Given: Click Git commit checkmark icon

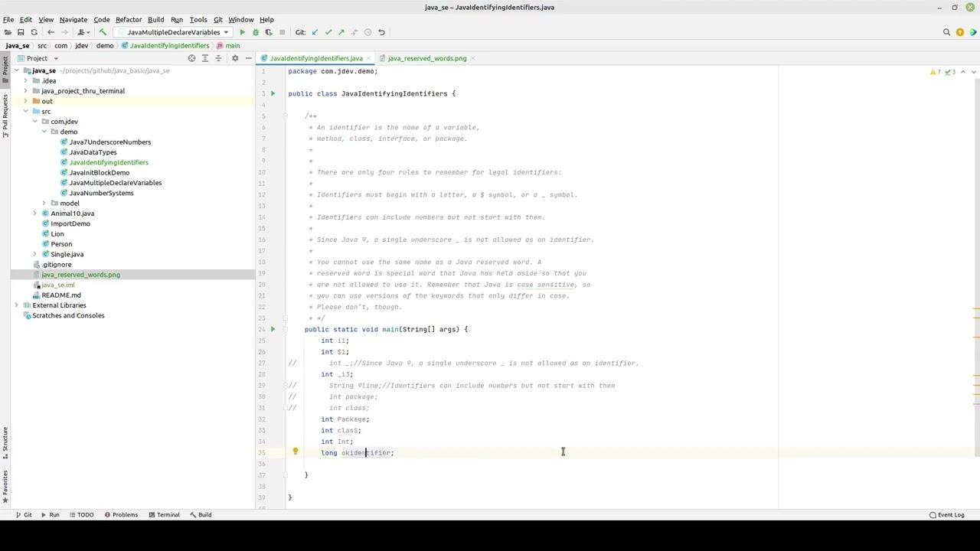Looking at the screenshot, I should pyautogui.click(x=328, y=32).
